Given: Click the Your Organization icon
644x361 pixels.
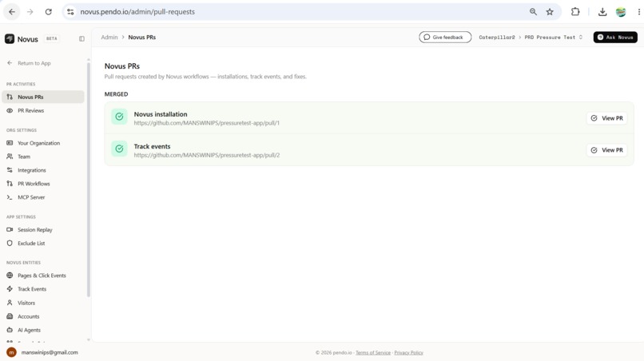Looking at the screenshot, I should pos(10,143).
